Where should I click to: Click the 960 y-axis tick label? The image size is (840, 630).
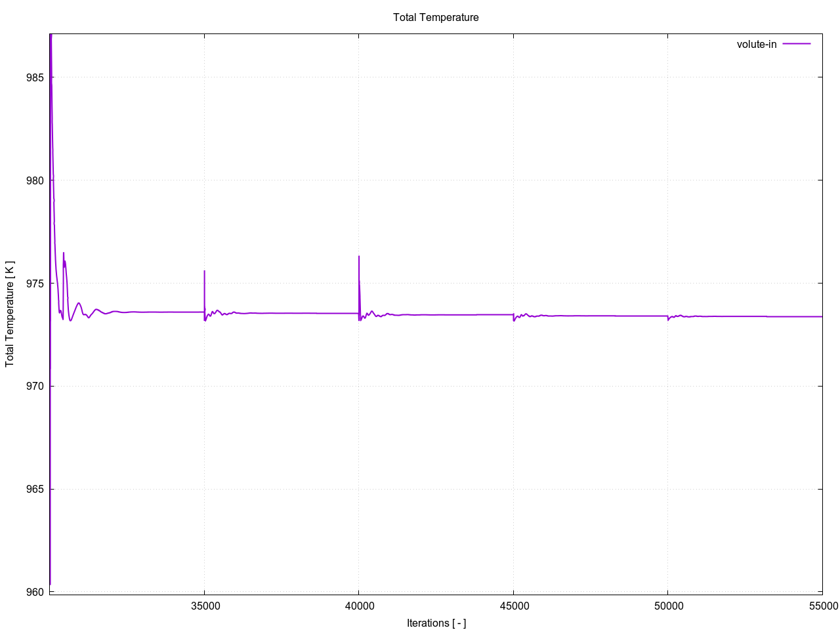pos(35,592)
